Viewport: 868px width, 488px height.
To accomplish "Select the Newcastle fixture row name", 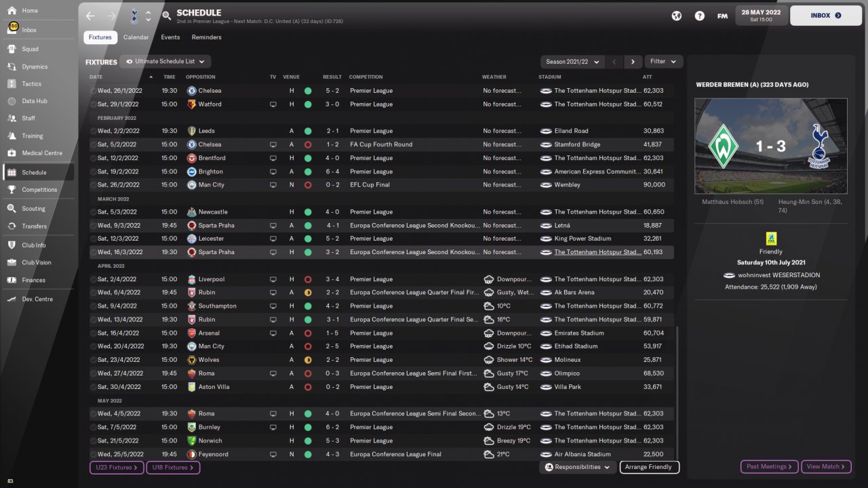I will pos(213,212).
